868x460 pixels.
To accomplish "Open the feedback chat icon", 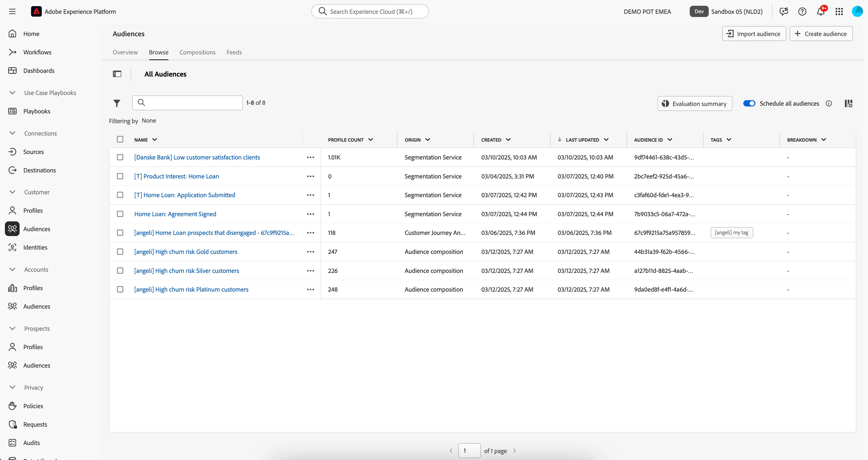I will (x=784, y=12).
